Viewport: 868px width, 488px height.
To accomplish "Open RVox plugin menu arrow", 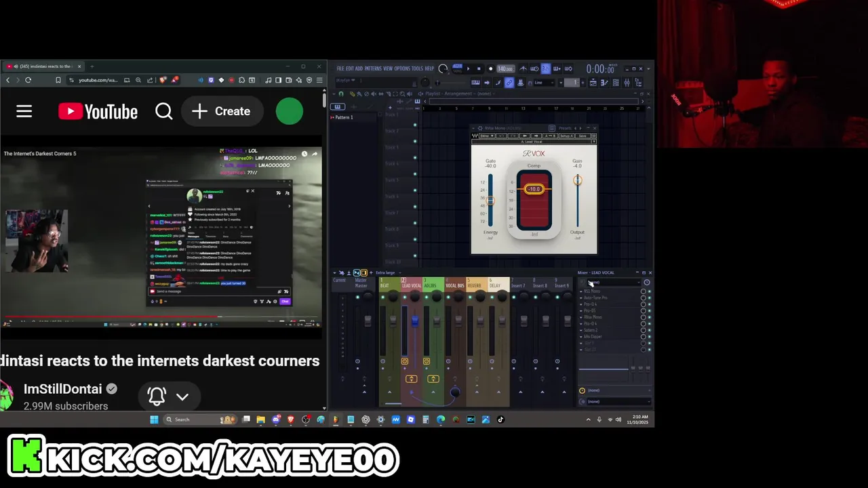I will click(474, 128).
